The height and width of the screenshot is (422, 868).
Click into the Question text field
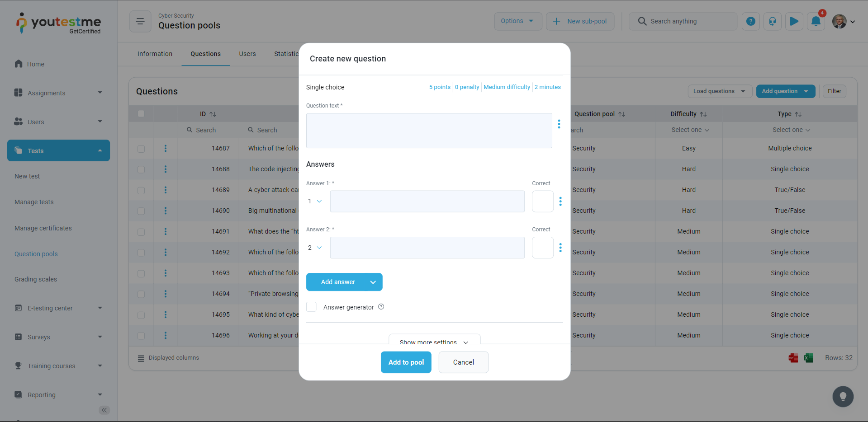coord(429,131)
